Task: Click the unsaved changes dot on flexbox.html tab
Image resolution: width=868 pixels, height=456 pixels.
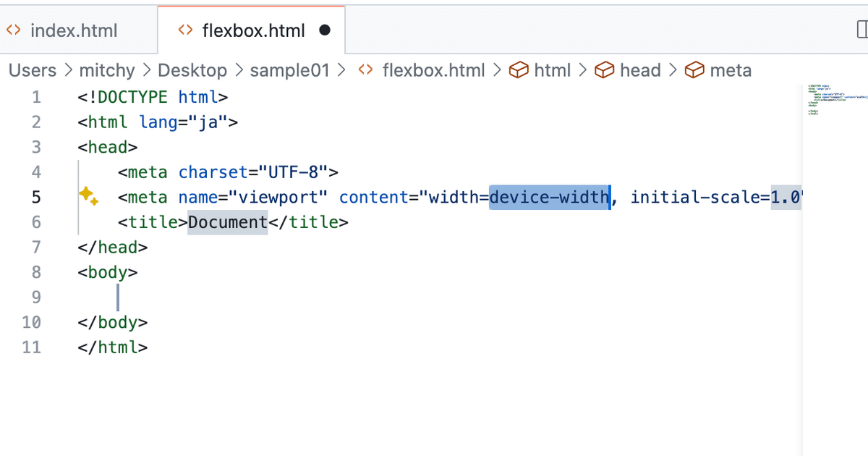Action: tap(324, 30)
